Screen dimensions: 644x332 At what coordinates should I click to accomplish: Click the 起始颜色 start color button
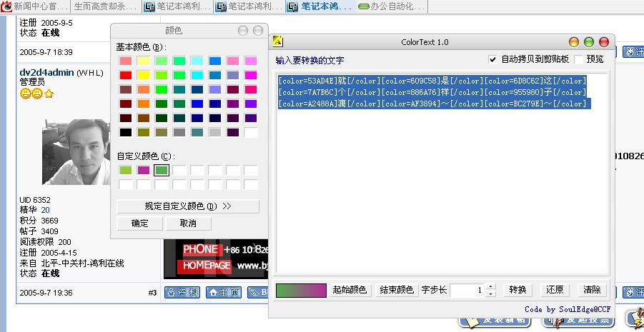pos(350,290)
